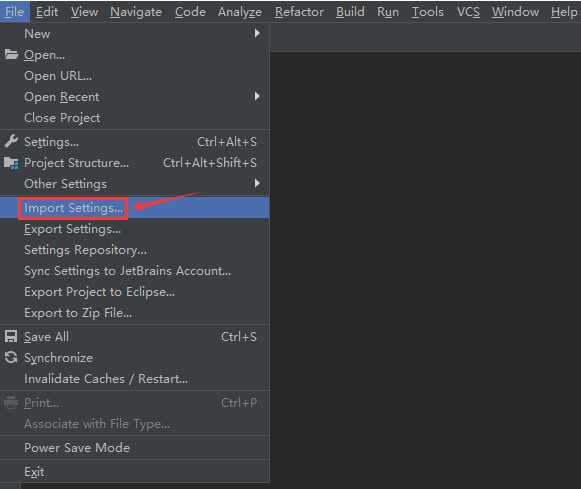The width and height of the screenshot is (581, 489).
Task: Select Close Project entry
Action: coord(135,118)
